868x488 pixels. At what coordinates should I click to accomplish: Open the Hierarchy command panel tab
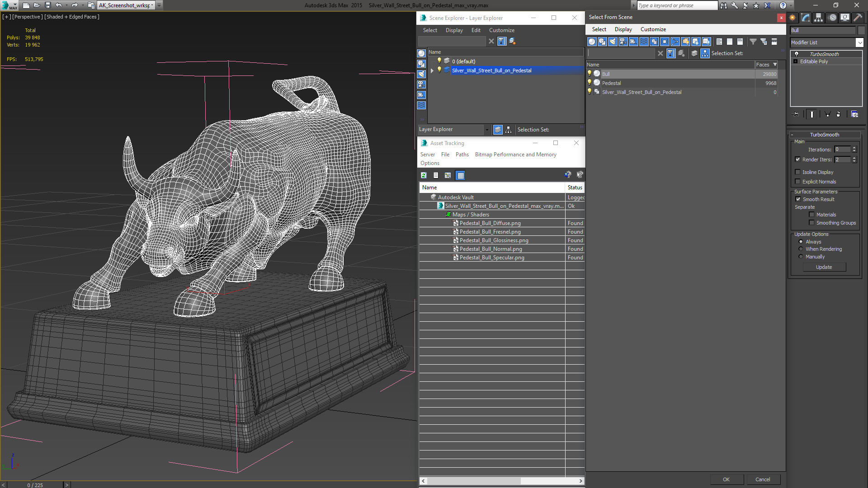tap(819, 18)
